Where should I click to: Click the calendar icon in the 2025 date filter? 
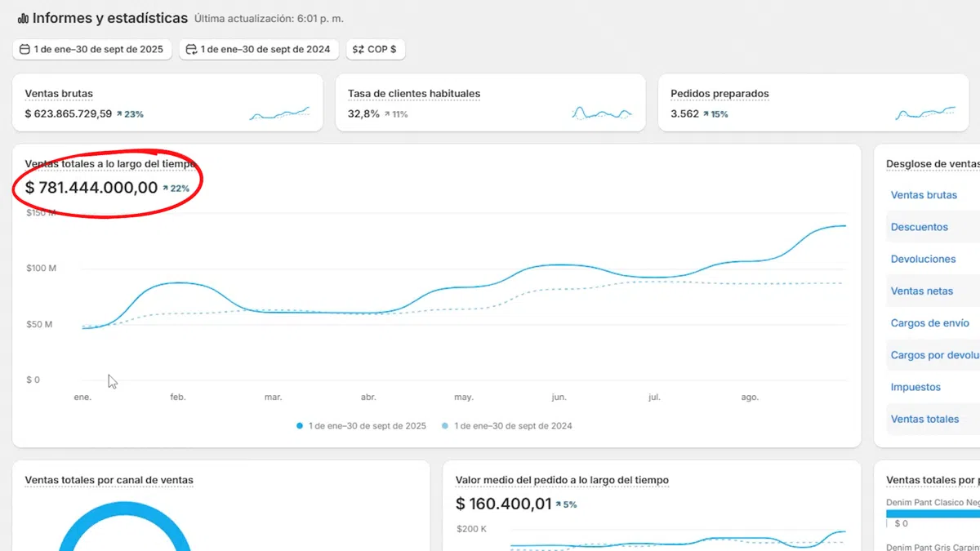pyautogui.click(x=24, y=49)
